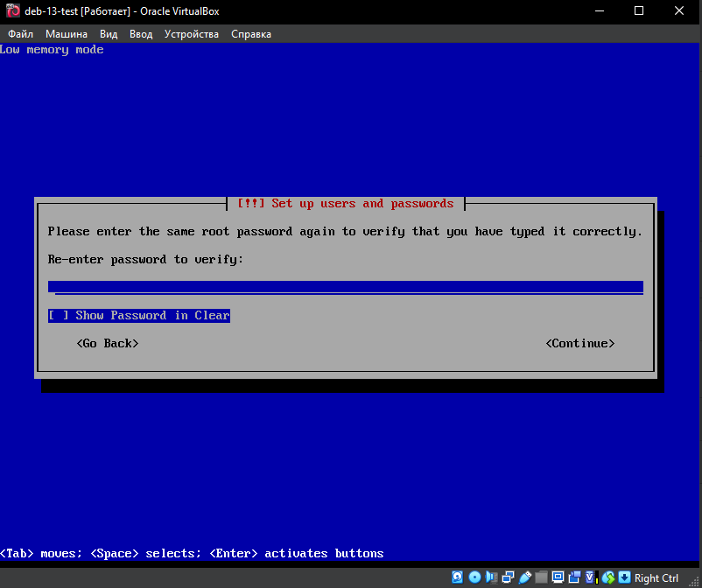Click the shared folders status icon

coord(541,577)
